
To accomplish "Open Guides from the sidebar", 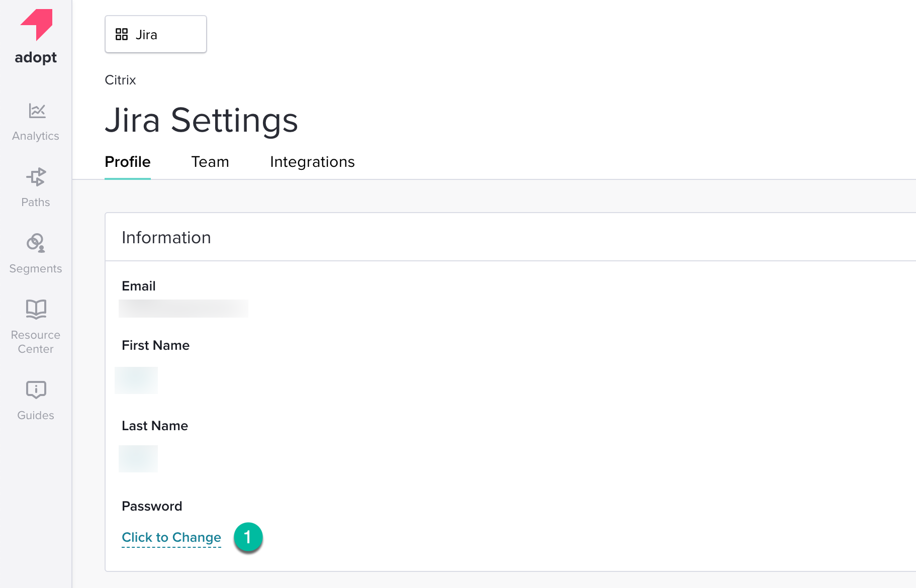I will click(x=36, y=401).
